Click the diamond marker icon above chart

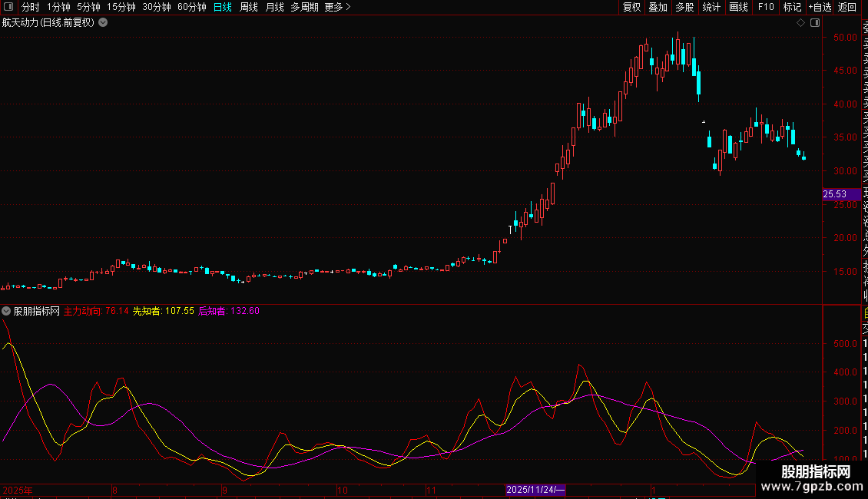tap(800, 23)
